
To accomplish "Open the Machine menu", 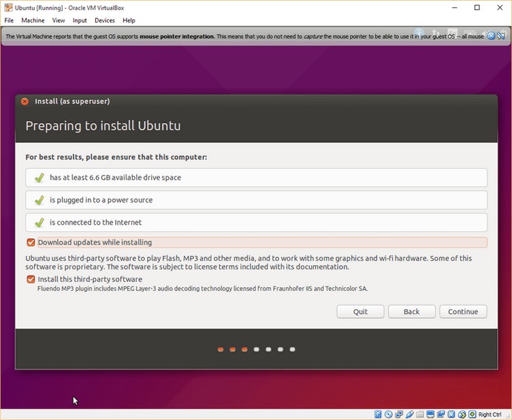I will point(33,20).
